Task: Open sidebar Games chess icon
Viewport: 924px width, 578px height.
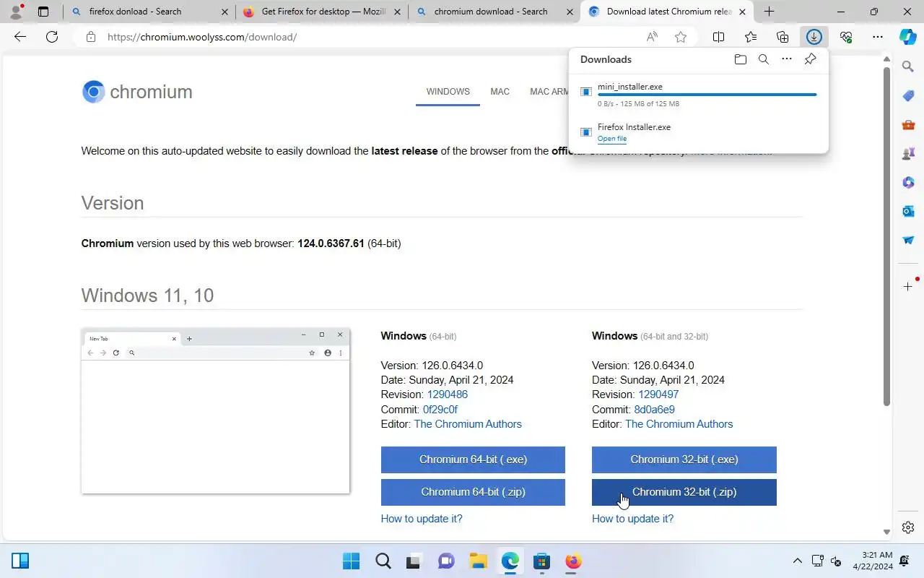Action: (x=908, y=153)
